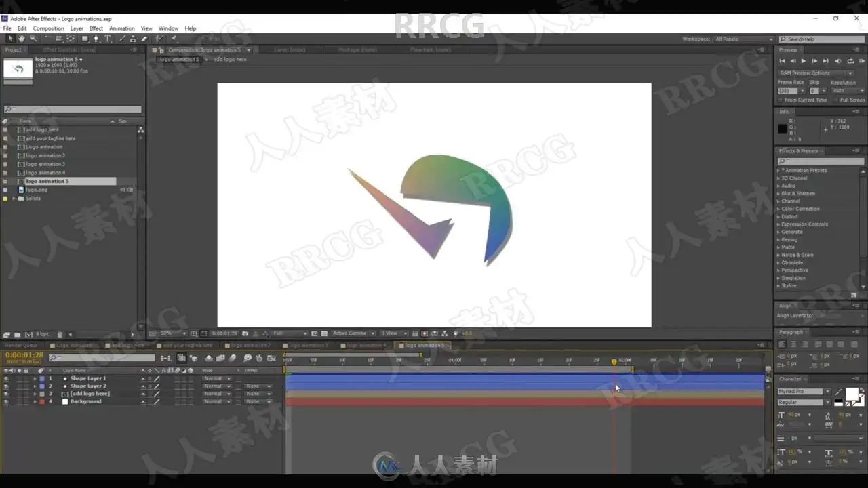
Task: Play the preview
Action: click(804, 61)
